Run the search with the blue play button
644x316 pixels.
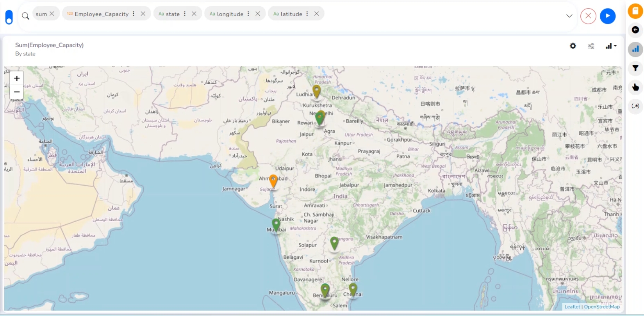(607, 16)
